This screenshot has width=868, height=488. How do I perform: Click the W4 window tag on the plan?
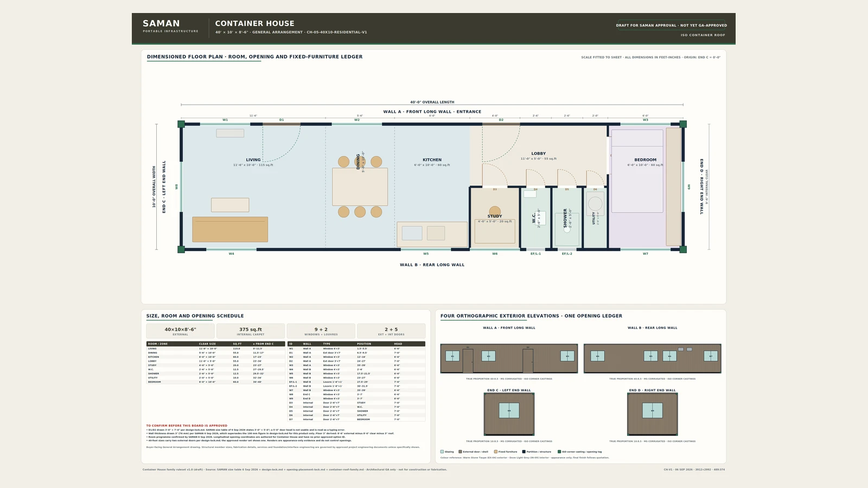tap(231, 254)
